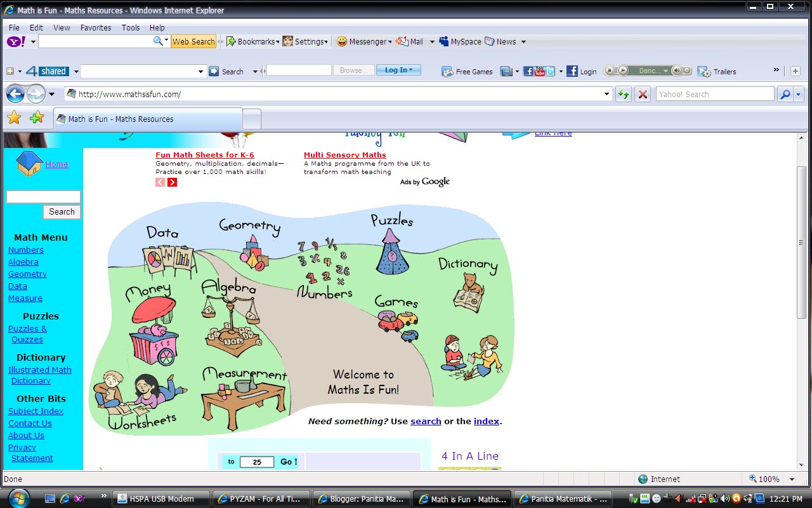Open HSPA USB Modem taskbar button
Viewport: 812px width, 508px height.
click(161, 498)
